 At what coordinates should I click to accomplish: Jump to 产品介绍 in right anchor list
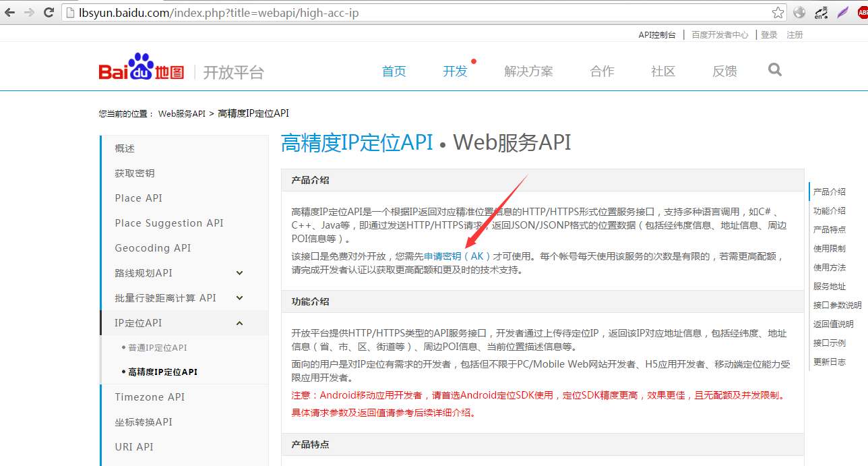pyautogui.click(x=829, y=192)
